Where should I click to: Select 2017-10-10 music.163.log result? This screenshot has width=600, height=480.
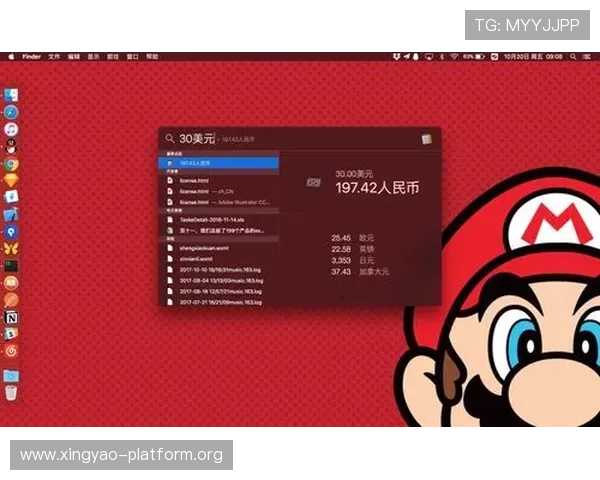click(218, 269)
